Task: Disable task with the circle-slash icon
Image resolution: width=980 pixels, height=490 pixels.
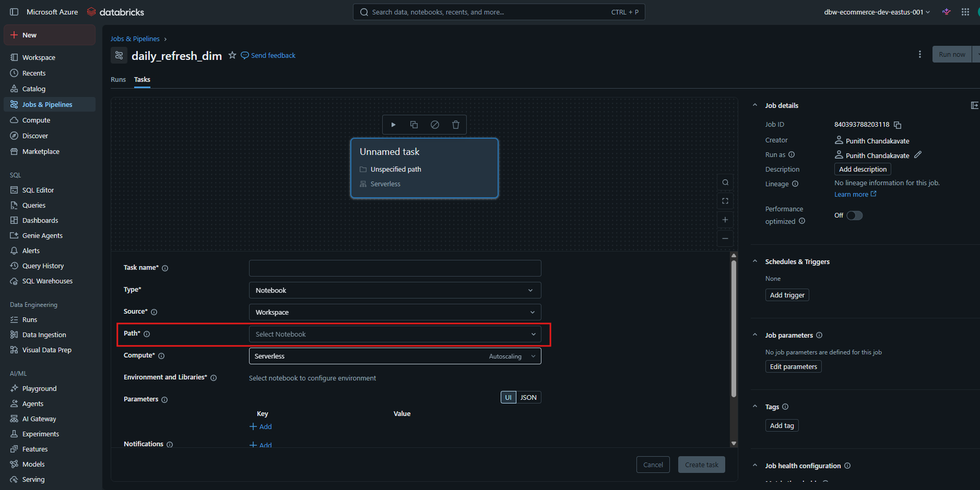Action: (x=435, y=125)
